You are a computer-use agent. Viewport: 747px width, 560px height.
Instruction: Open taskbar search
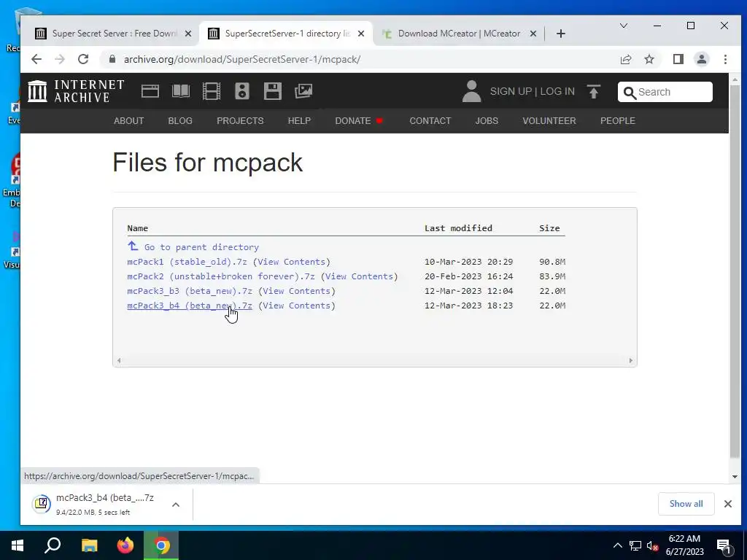coord(53,545)
